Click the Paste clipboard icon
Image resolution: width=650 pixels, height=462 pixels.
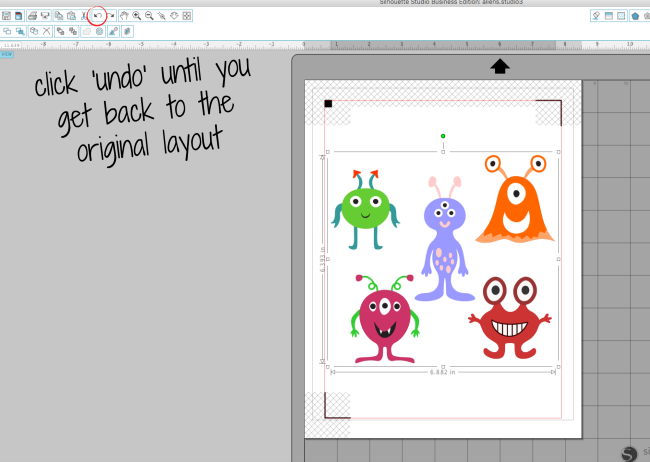71,16
